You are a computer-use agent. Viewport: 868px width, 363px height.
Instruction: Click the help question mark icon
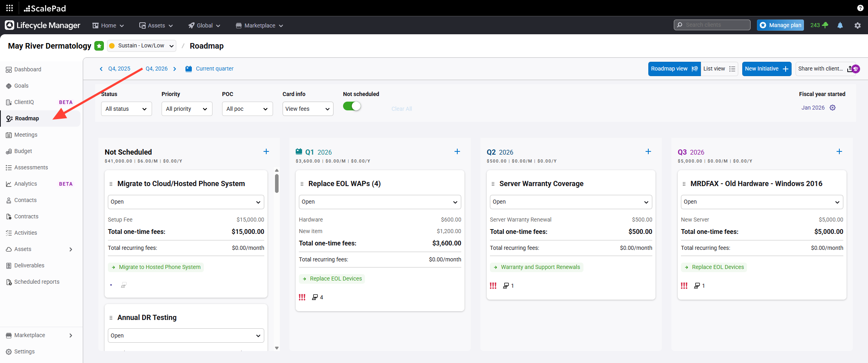860,8
